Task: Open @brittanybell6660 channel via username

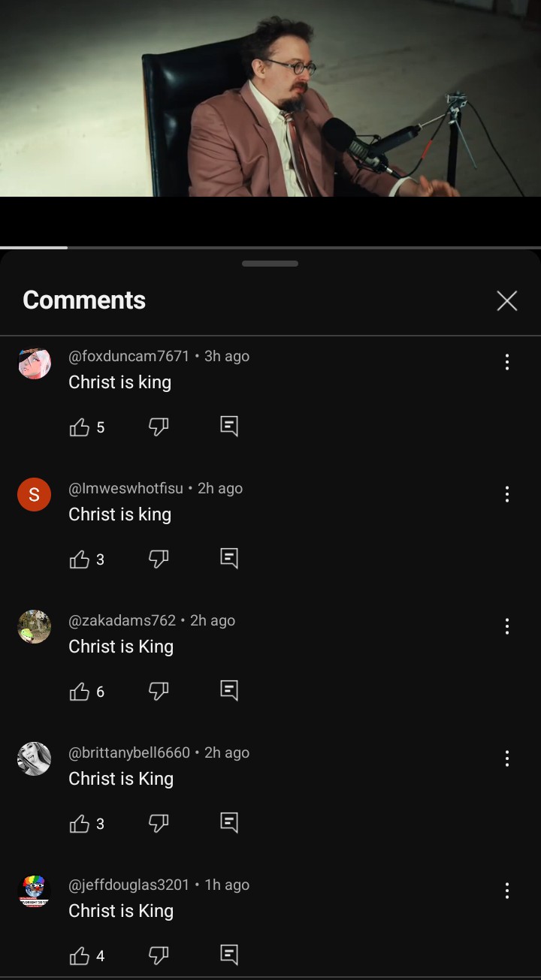Action: [129, 752]
